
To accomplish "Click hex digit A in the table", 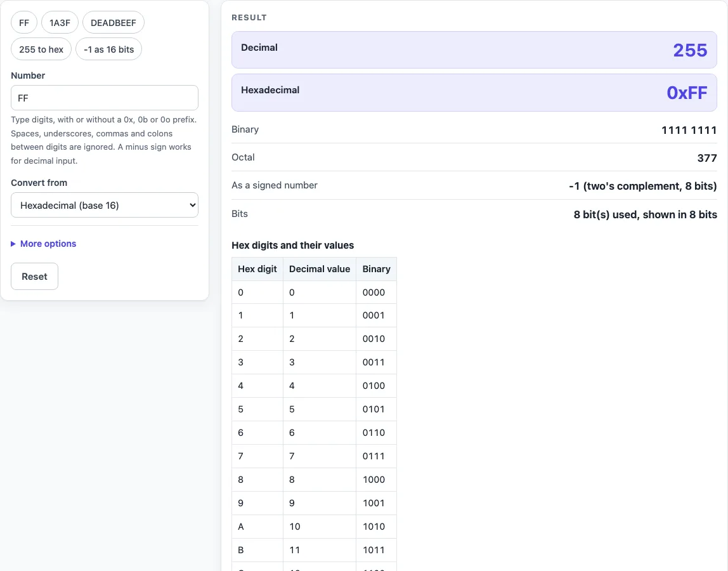I will point(257,527).
